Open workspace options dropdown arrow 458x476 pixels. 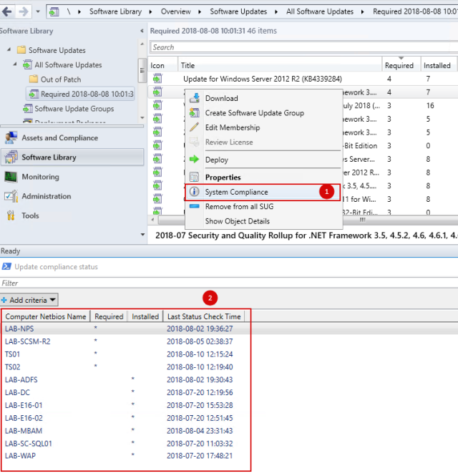tap(142, 234)
